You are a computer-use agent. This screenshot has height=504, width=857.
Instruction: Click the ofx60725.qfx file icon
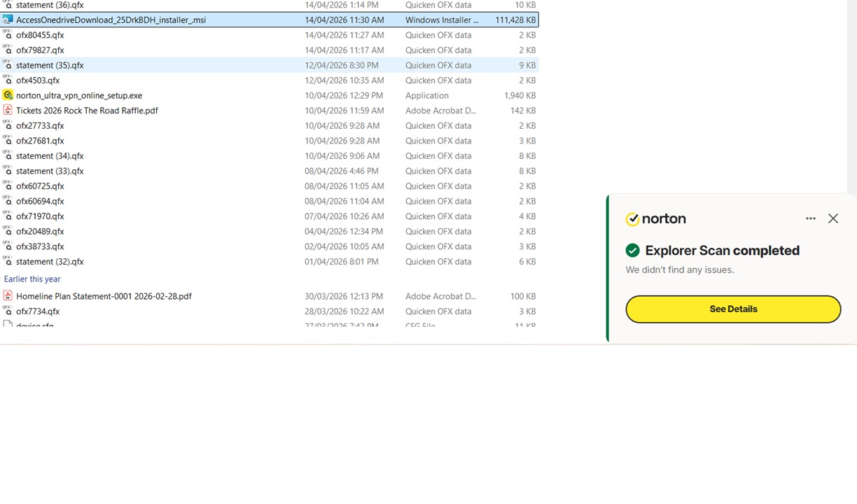click(x=8, y=186)
